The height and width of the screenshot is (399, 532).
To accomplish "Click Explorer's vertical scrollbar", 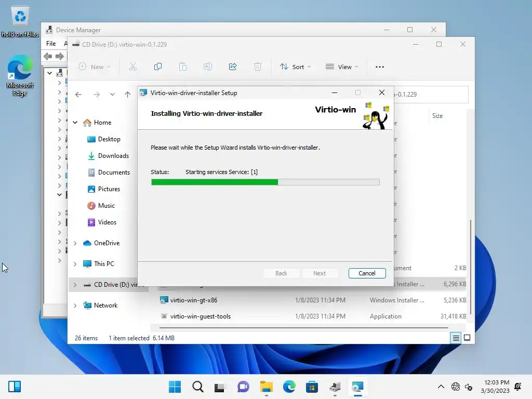I will 471,267.
